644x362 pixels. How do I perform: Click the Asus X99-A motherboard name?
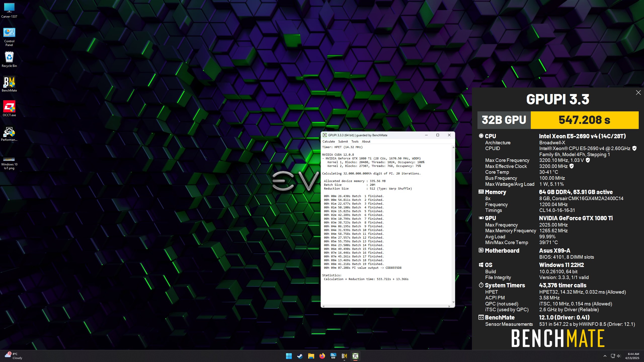pyautogui.click(x=555, y=250)
